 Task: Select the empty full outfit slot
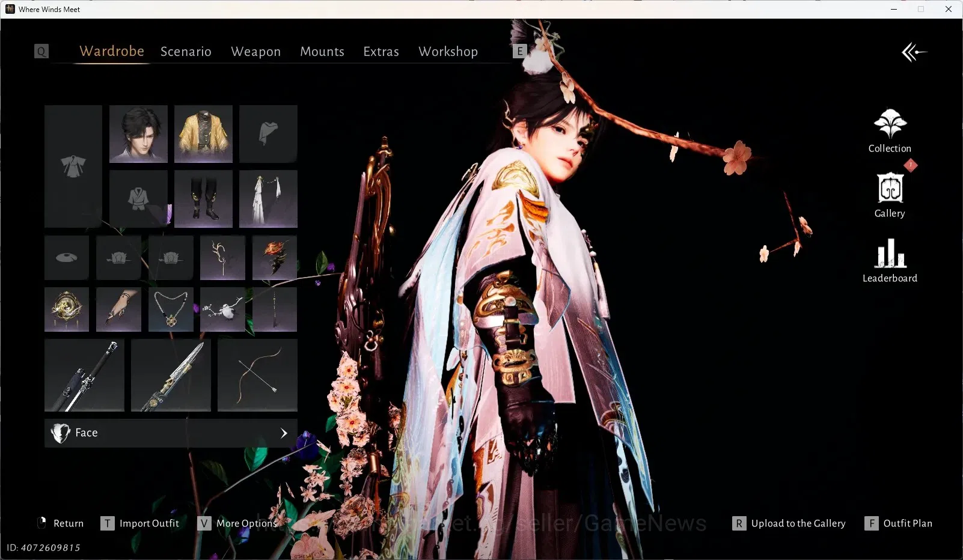tap(73, 166)
